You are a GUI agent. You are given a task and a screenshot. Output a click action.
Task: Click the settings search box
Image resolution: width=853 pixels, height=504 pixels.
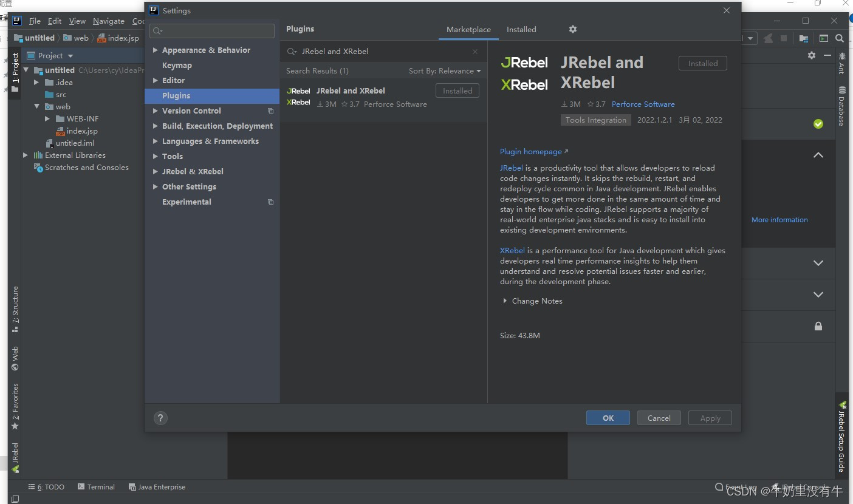tap(212, 31)
